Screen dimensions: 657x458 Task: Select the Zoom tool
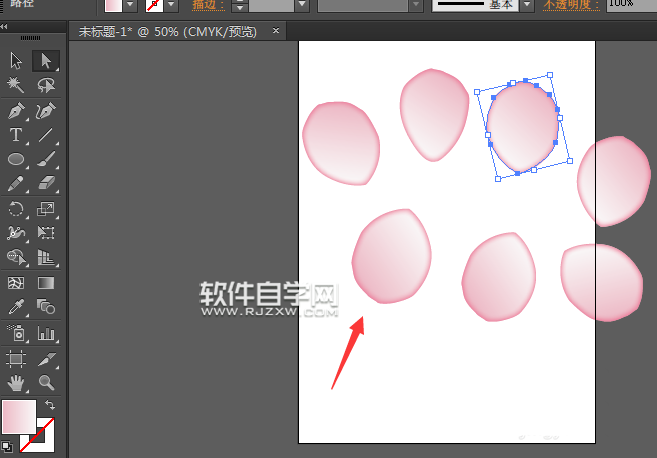click(46, 383)
